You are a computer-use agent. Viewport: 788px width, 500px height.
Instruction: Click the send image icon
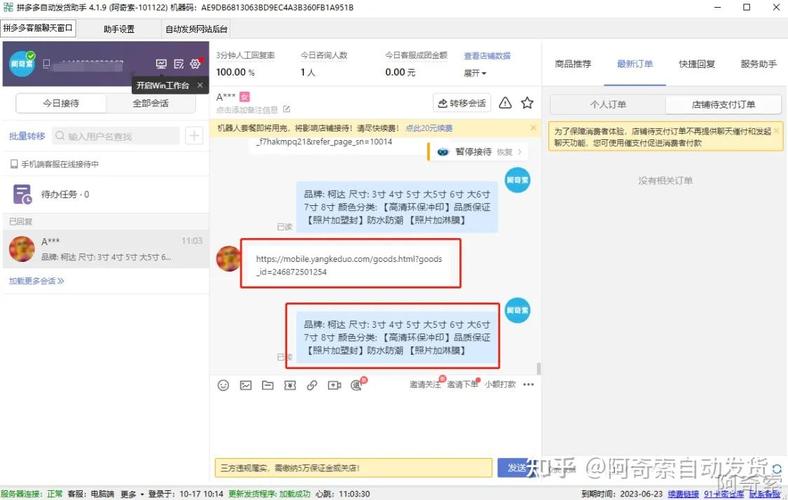click(x=245, y=385)
